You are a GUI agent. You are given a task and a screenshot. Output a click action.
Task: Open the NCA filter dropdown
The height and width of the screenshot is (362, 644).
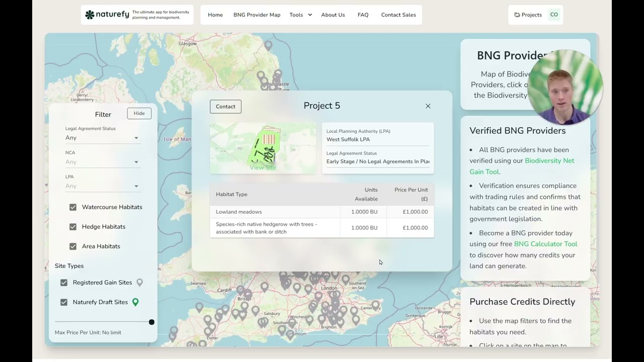(x=102, y=162)
